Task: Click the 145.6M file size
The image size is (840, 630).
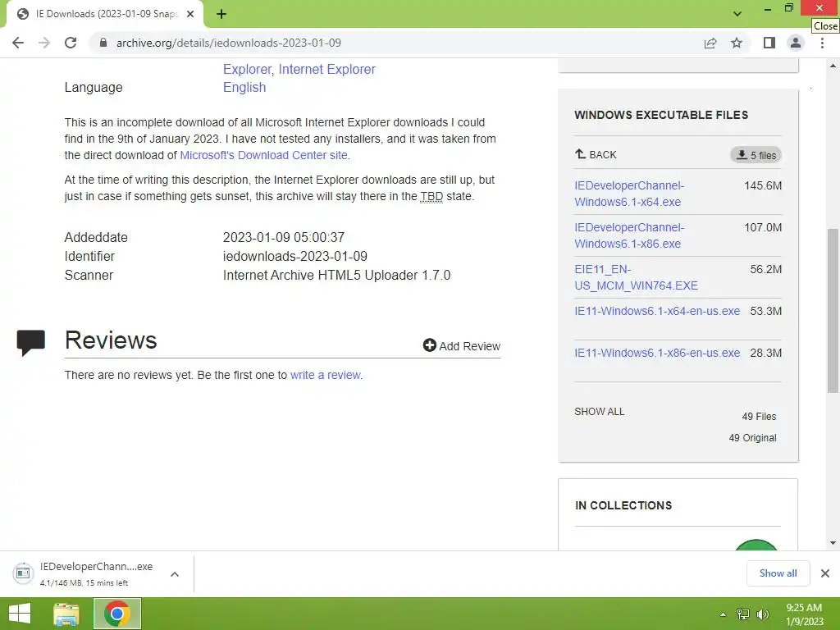Action: coord(763,186)
